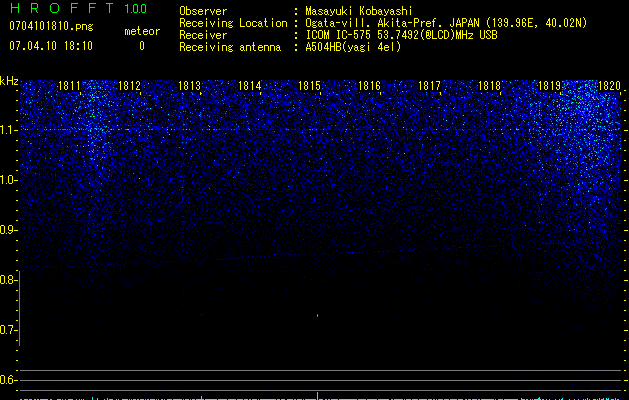Click the 'meteor' count label
The image size is (629, 400).
click(142, 31)
